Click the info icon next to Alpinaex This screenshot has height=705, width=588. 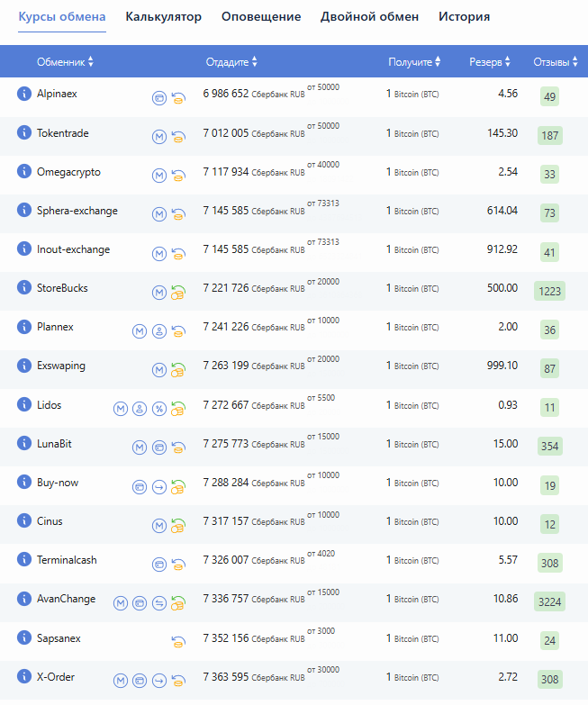pyautogui.click(x=24, y=94)
